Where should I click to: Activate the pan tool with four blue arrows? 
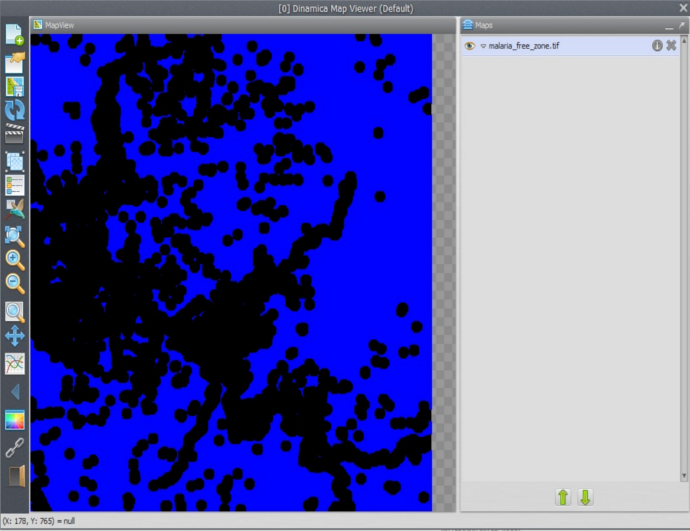pyautogui.click(x=15, y=336)
